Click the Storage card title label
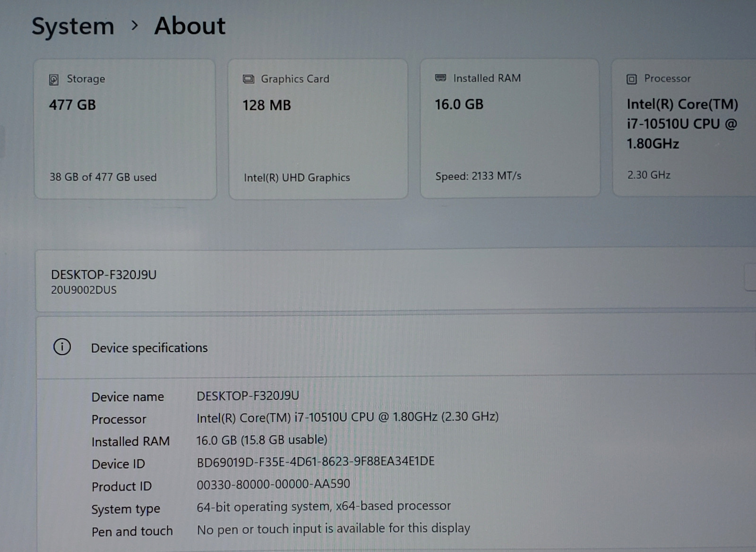 [86, 79]
